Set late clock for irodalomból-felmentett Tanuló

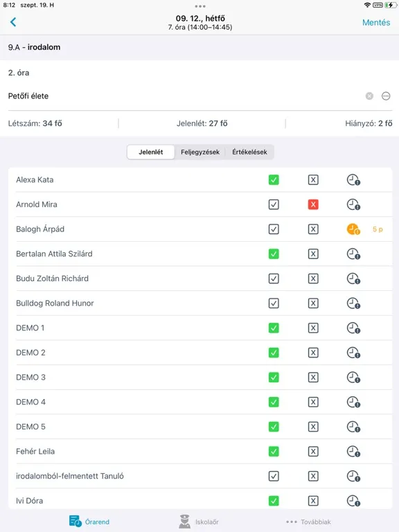click(x=353, y=477)
